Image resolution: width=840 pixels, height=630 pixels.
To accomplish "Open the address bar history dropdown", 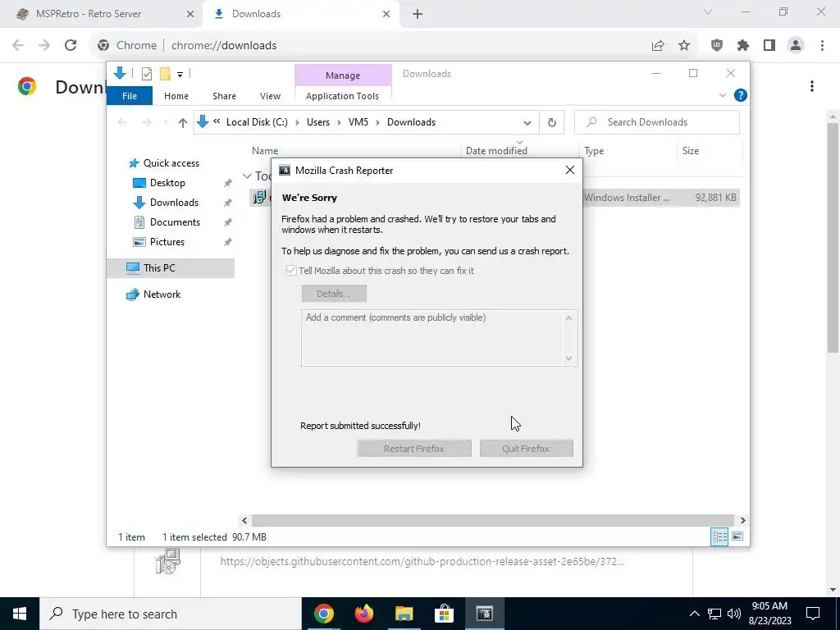I will 527,123.
